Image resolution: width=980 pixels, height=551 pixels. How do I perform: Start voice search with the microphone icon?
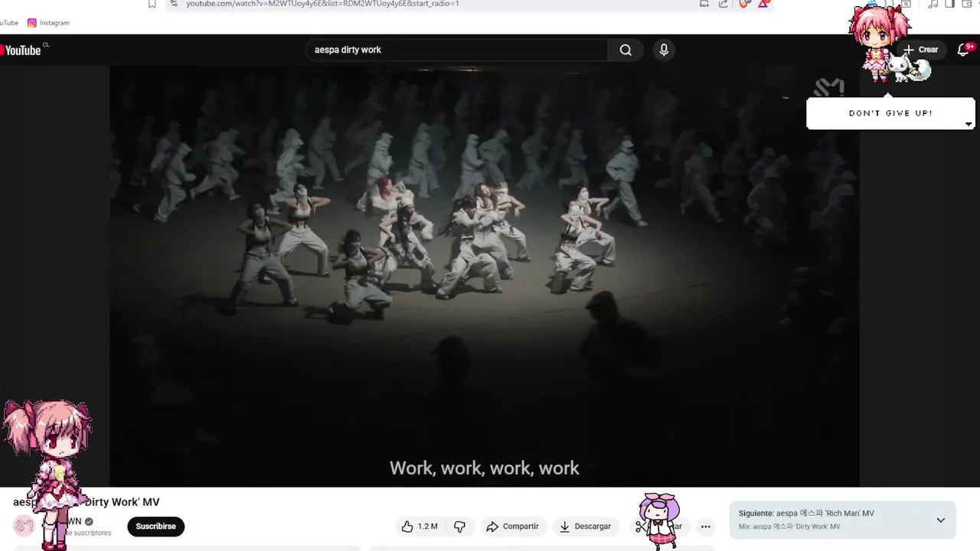pyautogui.click(x=664, y=50)
